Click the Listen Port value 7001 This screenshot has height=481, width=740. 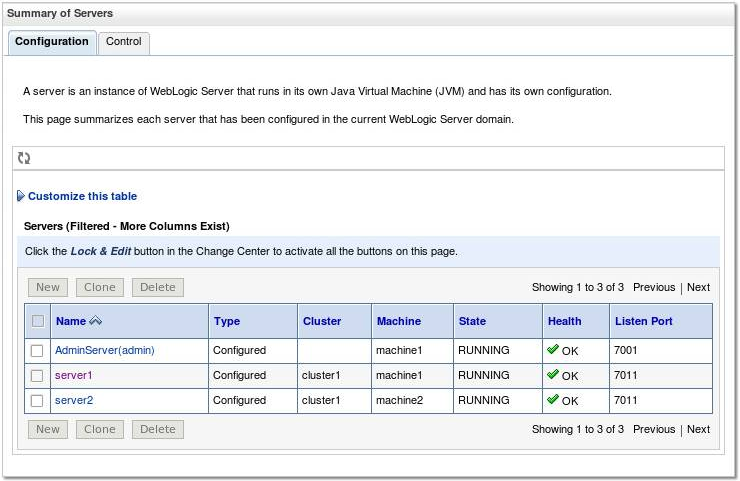(626, 350)
